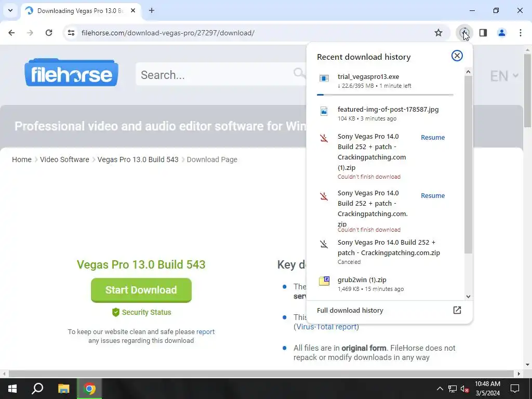Screen dimensions: 532x399
Task: Click the address bar URL
Action: pos(168,33)
